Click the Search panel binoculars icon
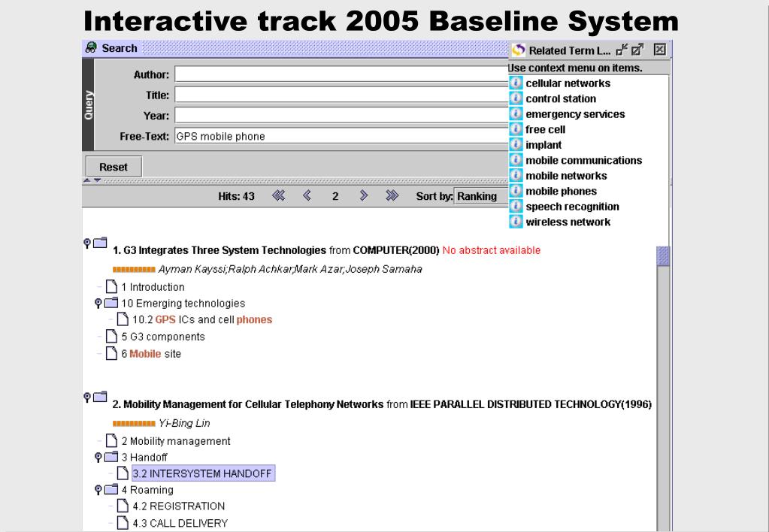Viewport: 769px width, 532px height. tap(91, 47)
